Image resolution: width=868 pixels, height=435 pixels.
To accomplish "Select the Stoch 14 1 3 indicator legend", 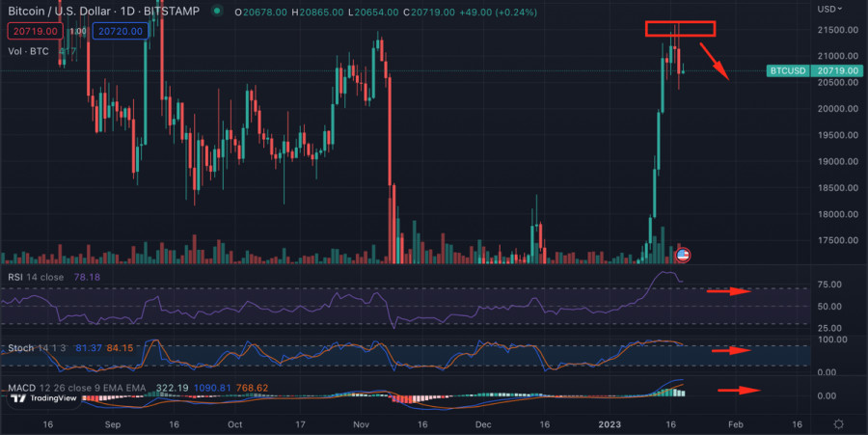I will (37, 348).
